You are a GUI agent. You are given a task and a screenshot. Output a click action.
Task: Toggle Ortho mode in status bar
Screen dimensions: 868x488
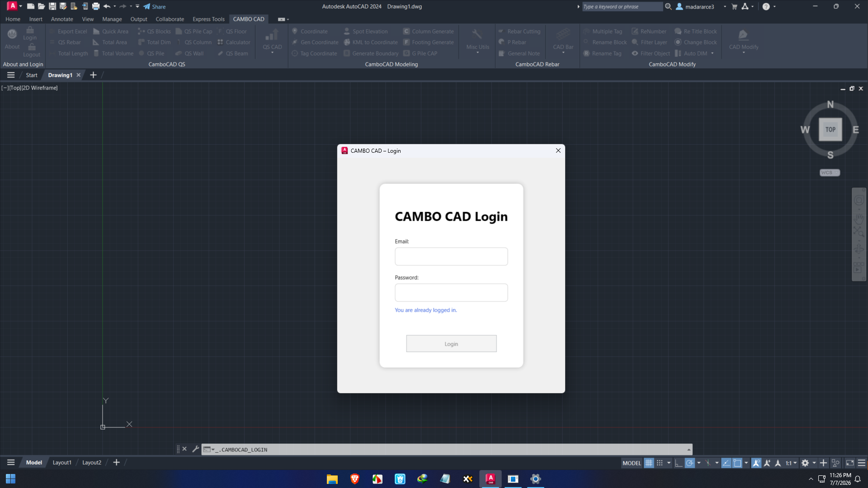[x=679, y=463]
